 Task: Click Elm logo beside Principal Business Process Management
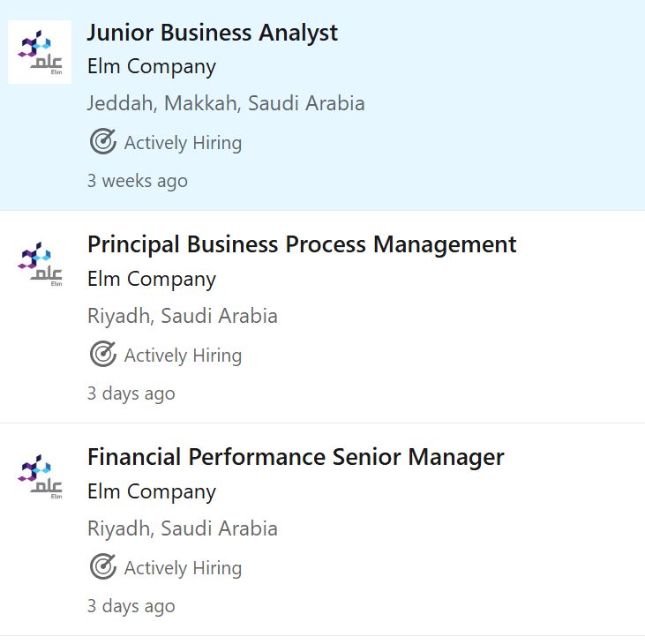40,265
